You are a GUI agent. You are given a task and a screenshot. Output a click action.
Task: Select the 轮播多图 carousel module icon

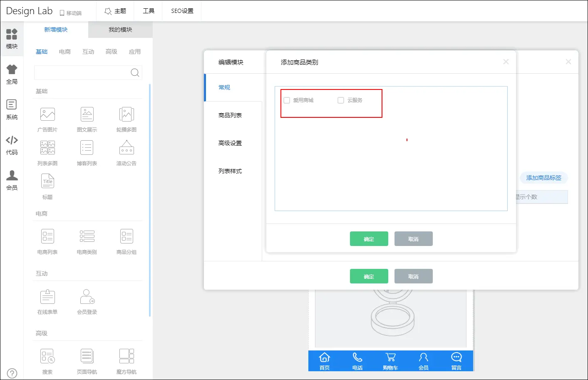(x=127, y=114)
